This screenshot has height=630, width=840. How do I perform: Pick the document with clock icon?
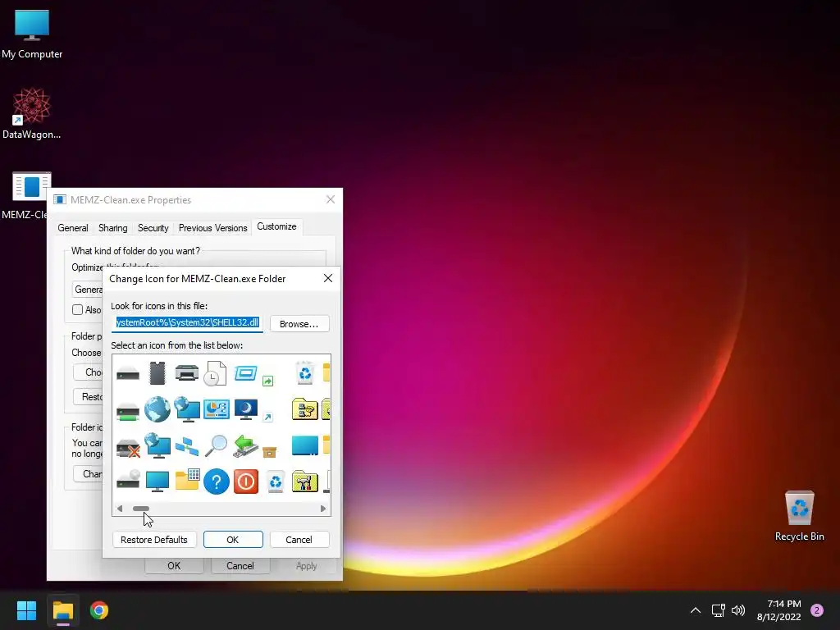pos(216,373)
